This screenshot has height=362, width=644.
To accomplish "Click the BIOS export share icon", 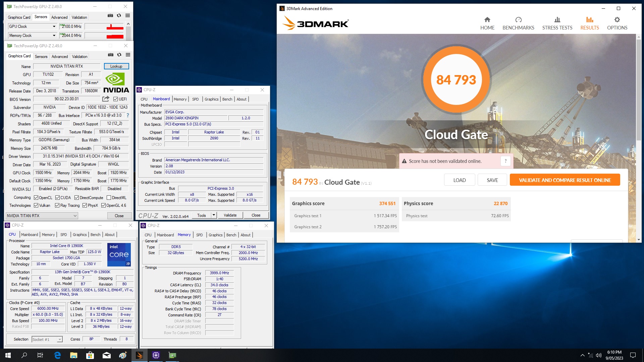I will [106, 99].
